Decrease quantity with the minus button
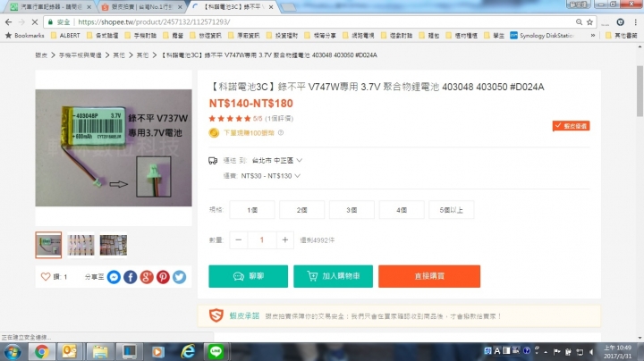Viewport: 644px width, 361px height. point(239,240)
